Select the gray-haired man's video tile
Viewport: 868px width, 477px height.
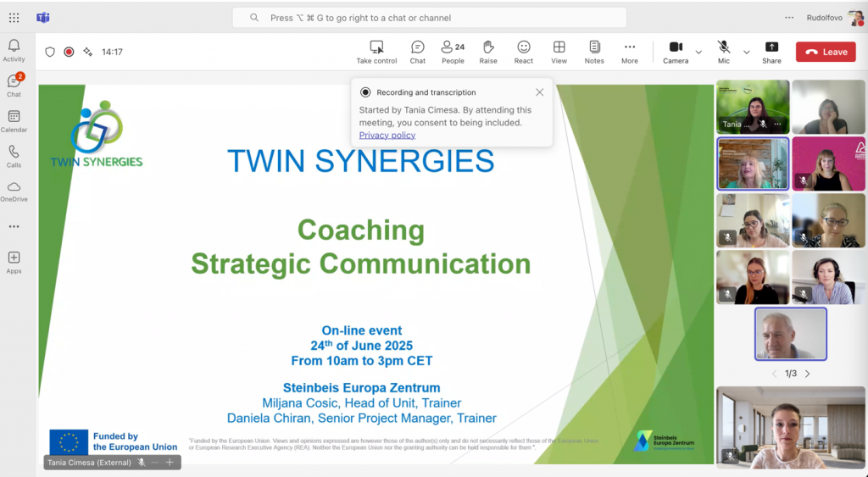(791, 334)
